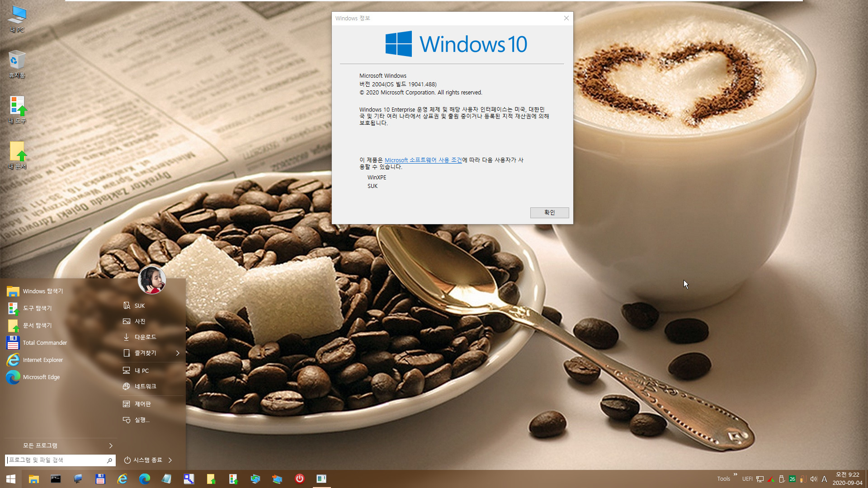Open the volume speaker tray icon
The height and width of the screenshot is (488, 868).
pos(814,479)
